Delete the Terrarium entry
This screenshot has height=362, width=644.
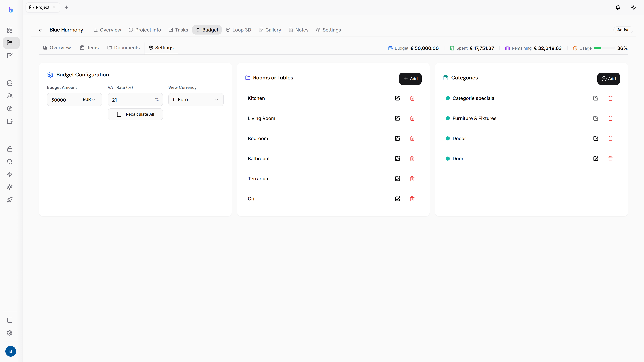[412, 179]
